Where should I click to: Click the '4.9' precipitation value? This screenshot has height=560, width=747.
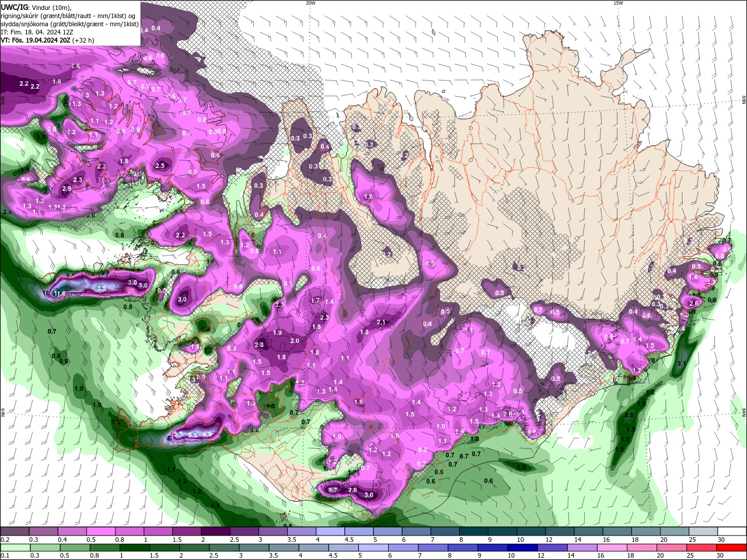pos(207,434)
